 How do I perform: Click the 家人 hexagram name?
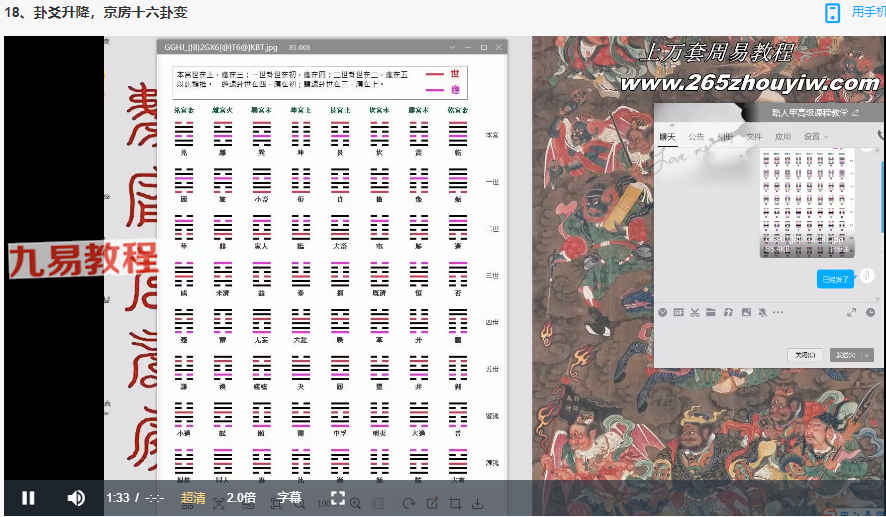tap(261, 246)
